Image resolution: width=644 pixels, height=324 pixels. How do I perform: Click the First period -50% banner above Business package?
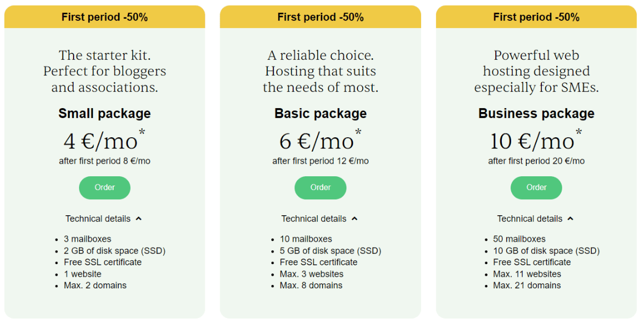(x=536, y=17)
